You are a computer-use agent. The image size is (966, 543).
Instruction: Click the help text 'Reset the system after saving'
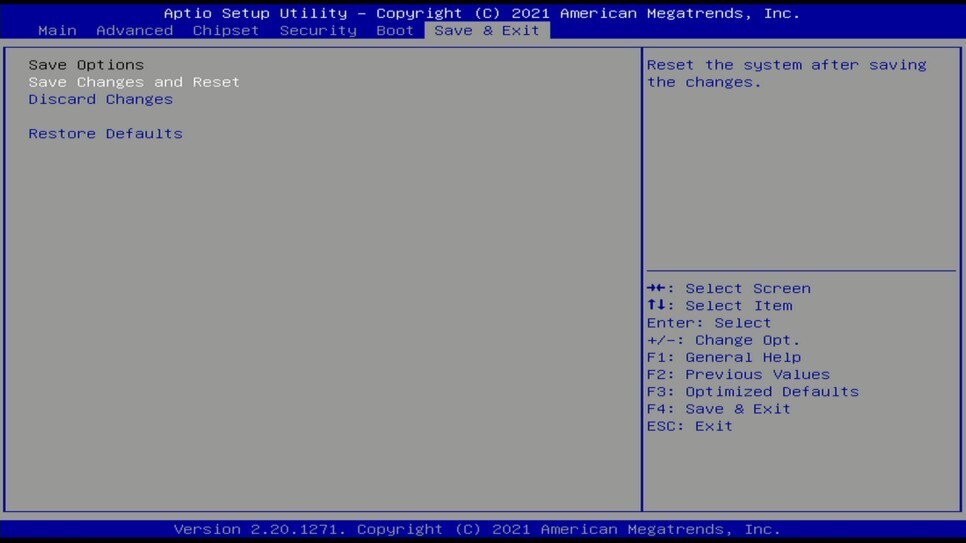point(786,65)
